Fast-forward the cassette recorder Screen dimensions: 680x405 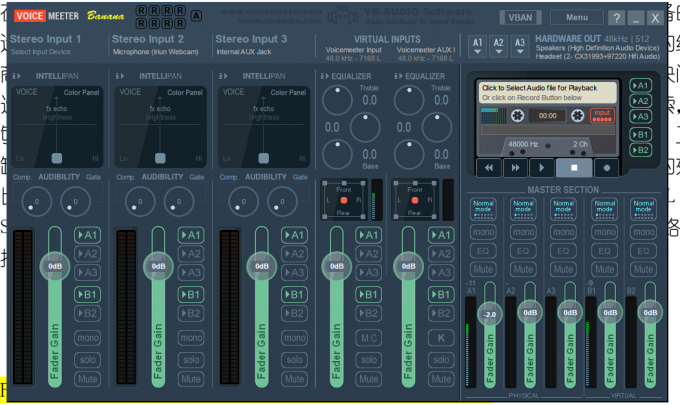pos(515,168)
